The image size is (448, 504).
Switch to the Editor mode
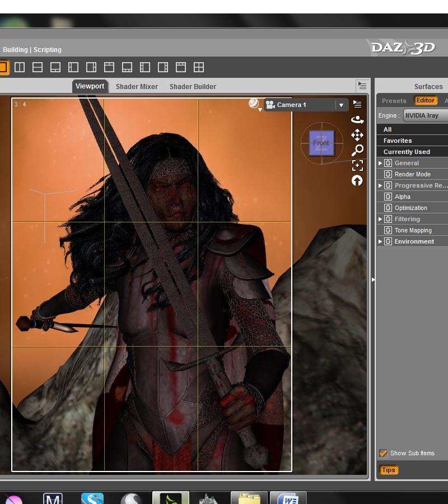(425, 101)
